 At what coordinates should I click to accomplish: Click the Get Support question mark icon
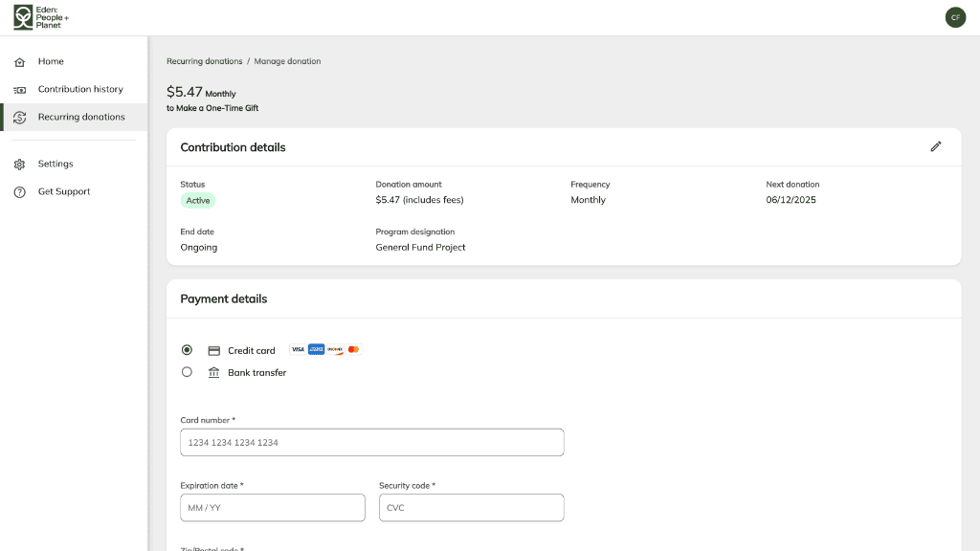click(19, 192)
